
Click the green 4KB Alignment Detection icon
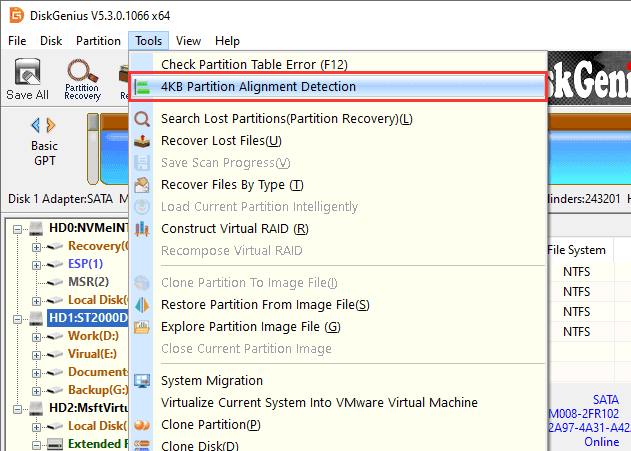click(x=142, y=87)
